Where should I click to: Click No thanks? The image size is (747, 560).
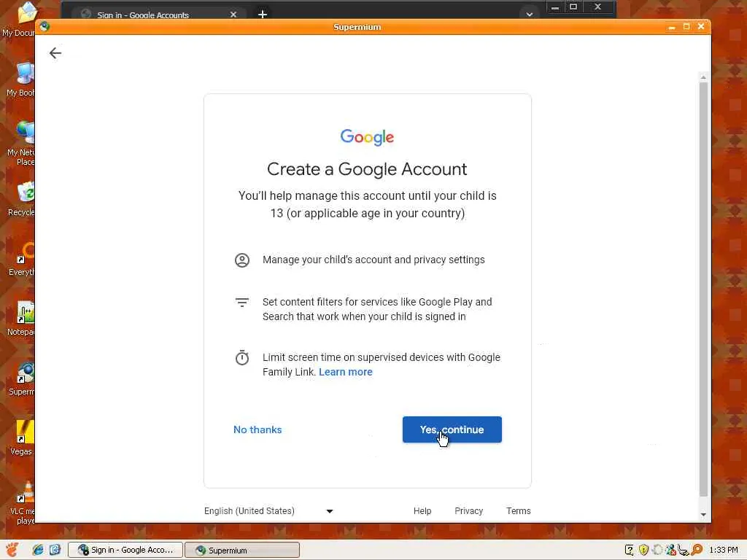[x=258, y=429]
